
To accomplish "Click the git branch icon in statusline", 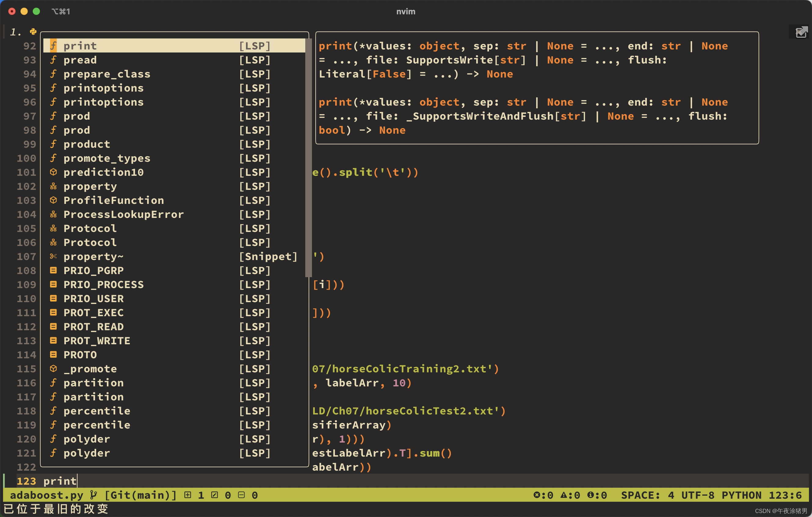I will 94,495.
